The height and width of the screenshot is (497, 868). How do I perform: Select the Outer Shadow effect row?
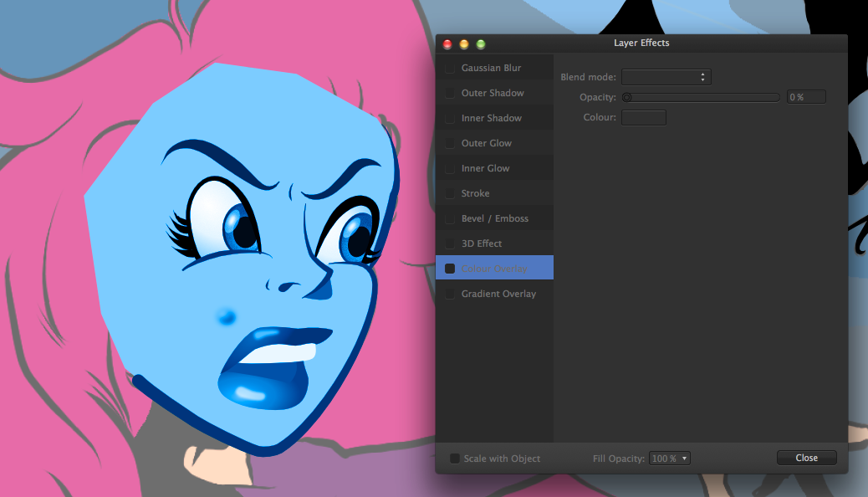pos(494,93)
